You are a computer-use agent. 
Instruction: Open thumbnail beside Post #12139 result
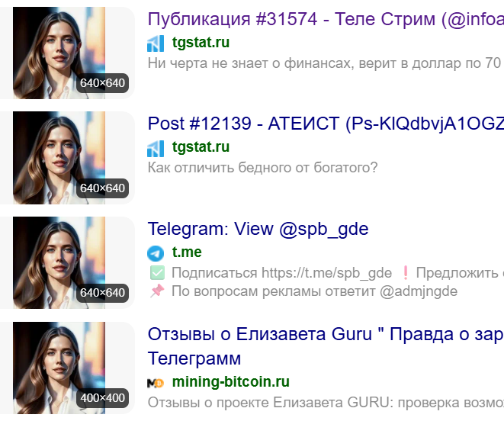59,158
